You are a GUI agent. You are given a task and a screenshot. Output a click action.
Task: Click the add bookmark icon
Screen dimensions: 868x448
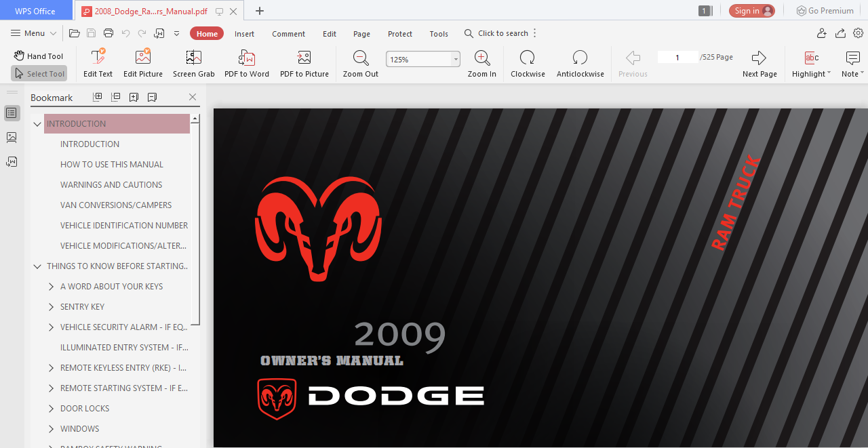pos(134,98)
